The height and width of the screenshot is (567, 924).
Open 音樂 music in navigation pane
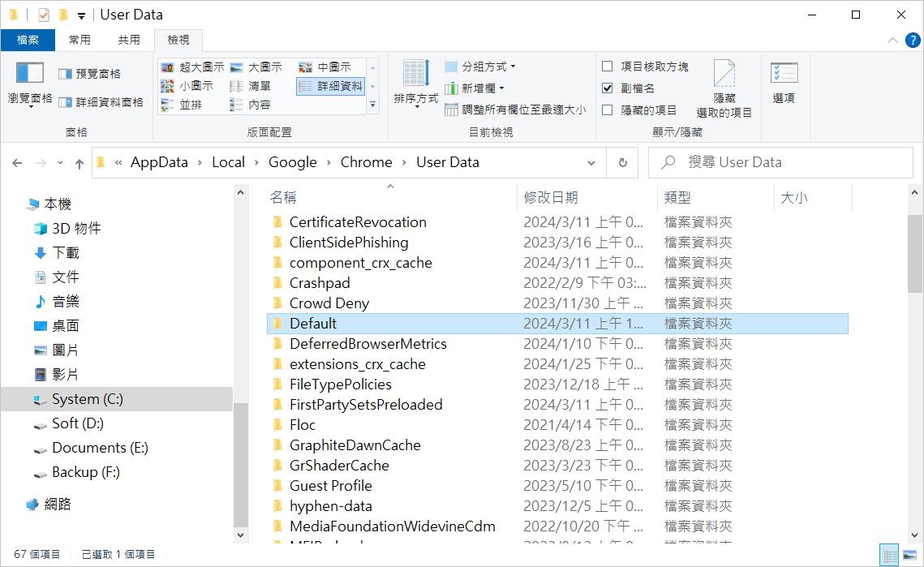(x=57, y=301)
